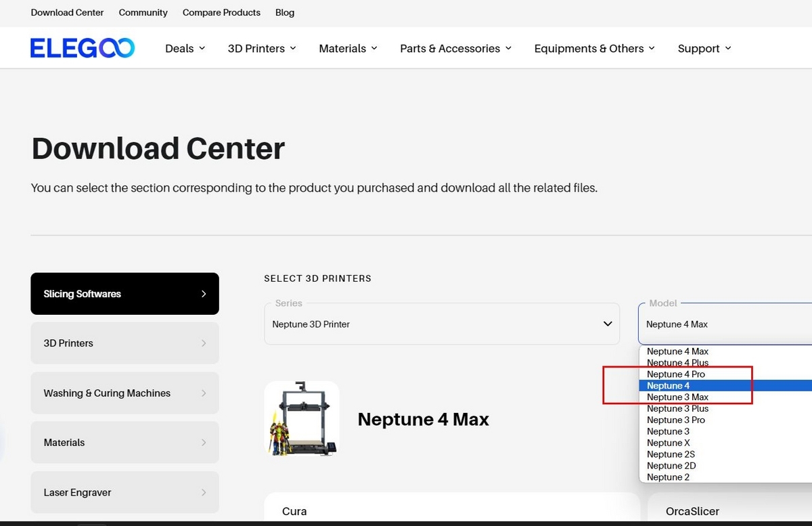This screenshot has height=526, width=812.
Task: Choose Neptune 2D in model list
Action: click(725, 466)
